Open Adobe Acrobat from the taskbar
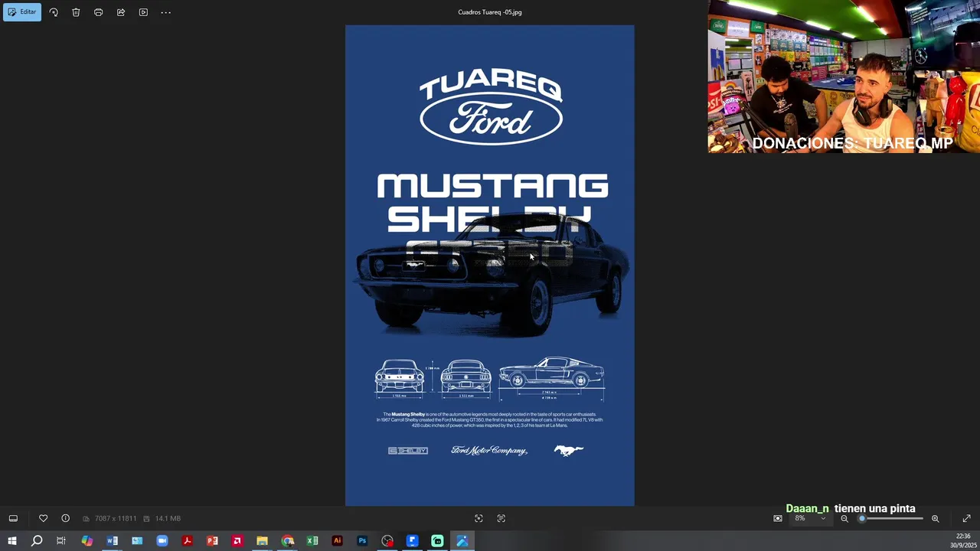Screen dimensions: 980x551 (187, 541)
